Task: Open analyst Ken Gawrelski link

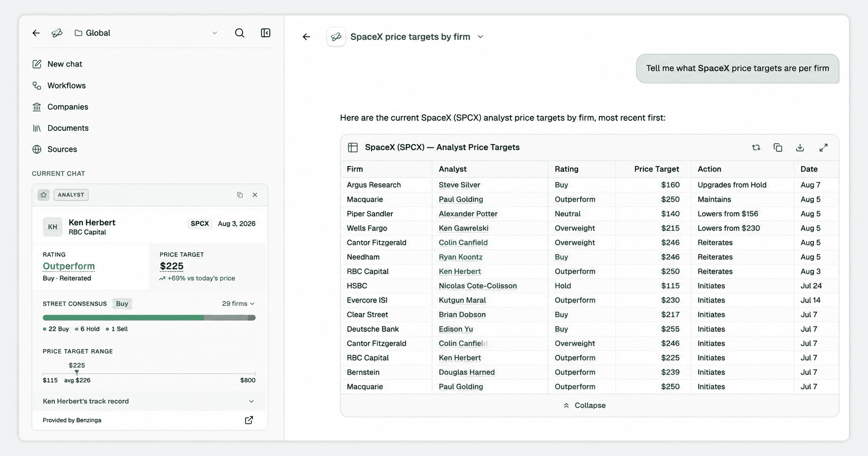Action: coord(463,228)
